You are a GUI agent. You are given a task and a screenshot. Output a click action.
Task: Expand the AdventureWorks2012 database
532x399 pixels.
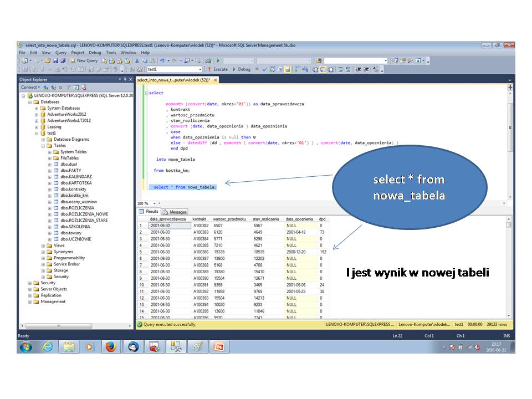click(x=36, y=114)
